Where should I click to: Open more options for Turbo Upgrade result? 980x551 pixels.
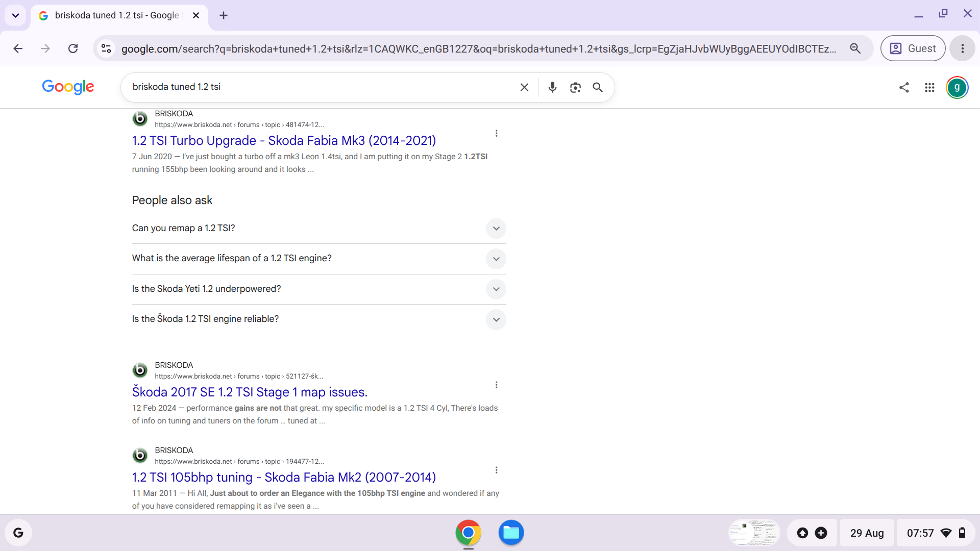(x=496, y=133)
